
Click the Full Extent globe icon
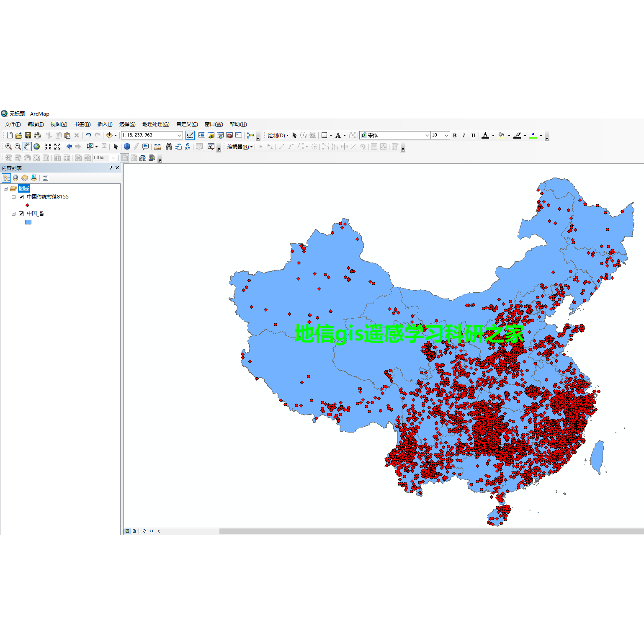[x=37, y=147]
